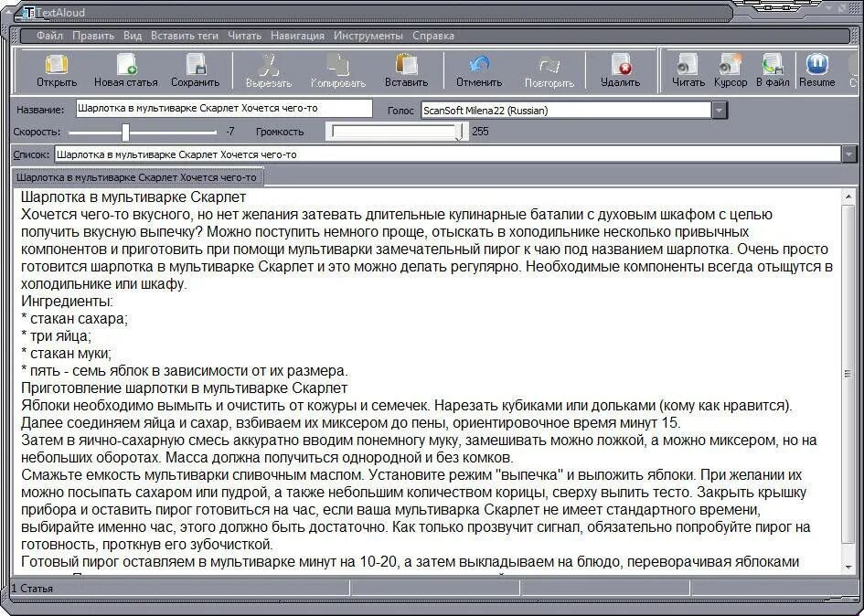Open the Вставить теги menu
The width and height of the screenshot is (864, 616).
click(185, 36)
